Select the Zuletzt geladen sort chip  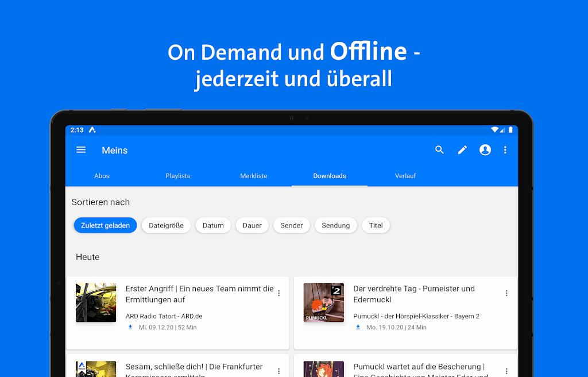tap(106, 225)
